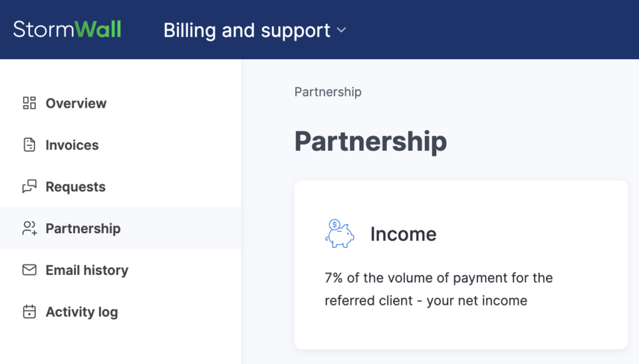639x364 pixels.
Task: Click the Partnership breadcrumb link
Action: tap(328, 92)
